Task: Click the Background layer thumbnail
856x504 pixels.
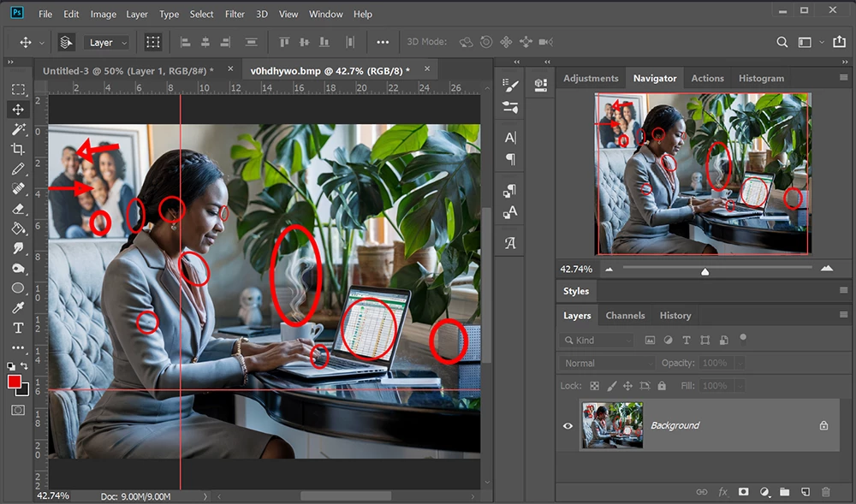Action: (612, 425)
